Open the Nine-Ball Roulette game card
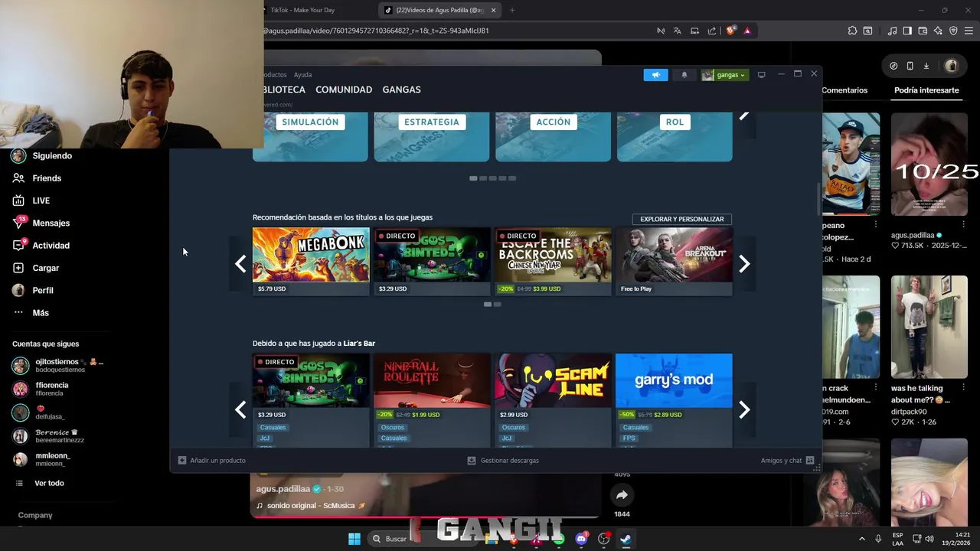 click(x=432, y=400)
